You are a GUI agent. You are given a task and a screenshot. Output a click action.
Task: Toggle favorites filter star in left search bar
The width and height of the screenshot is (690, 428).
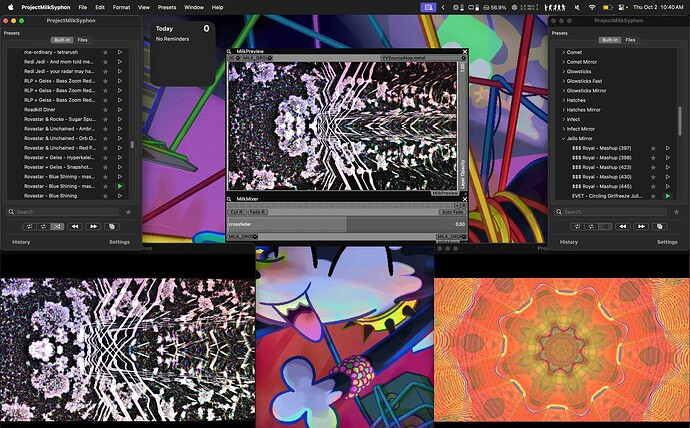pyautogui.click(x=128, y=212)
